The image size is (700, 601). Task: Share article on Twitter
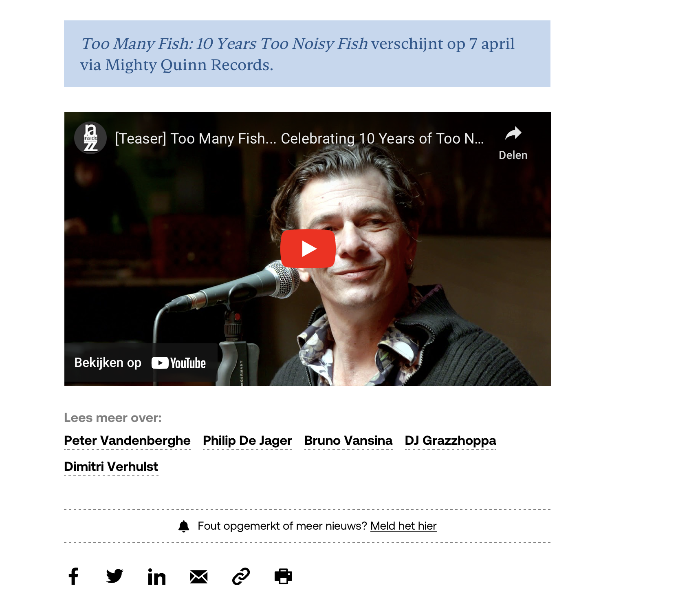[114, 576]
